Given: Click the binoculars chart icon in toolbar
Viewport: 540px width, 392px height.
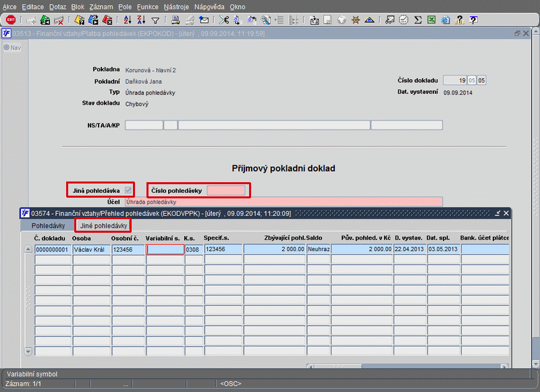Looking at the screenshot, I should [x=389, y=20].
